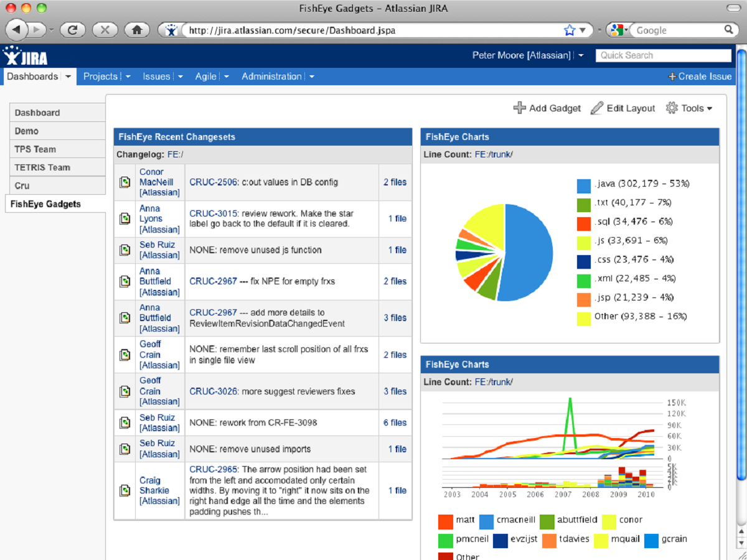Open the TPS Team tab

click(x=57, y=149)
